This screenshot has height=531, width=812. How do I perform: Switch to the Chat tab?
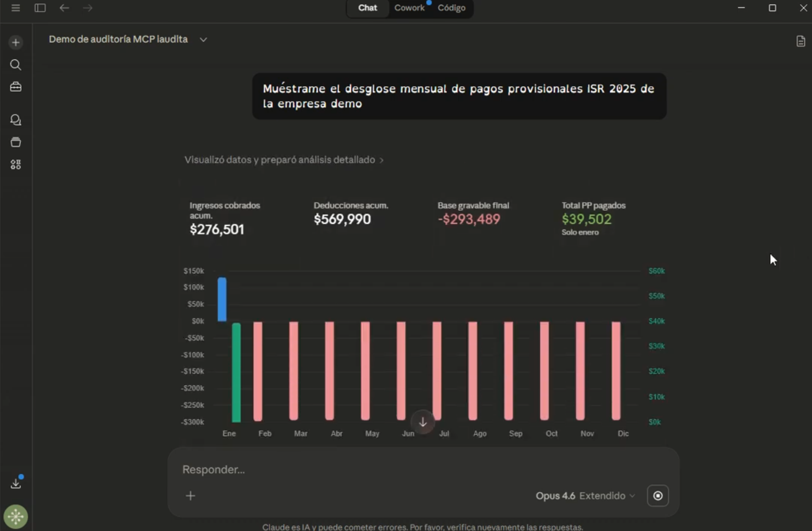point(367,8)
